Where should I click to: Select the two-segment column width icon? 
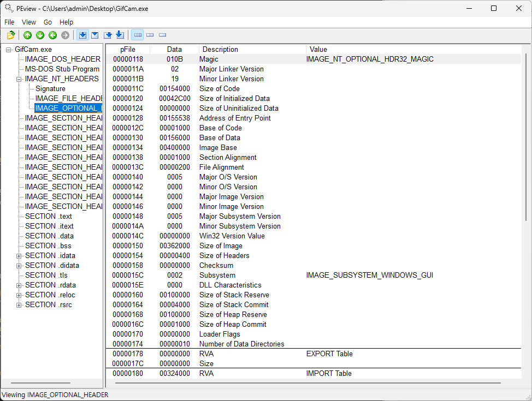(x=150, y=35)
